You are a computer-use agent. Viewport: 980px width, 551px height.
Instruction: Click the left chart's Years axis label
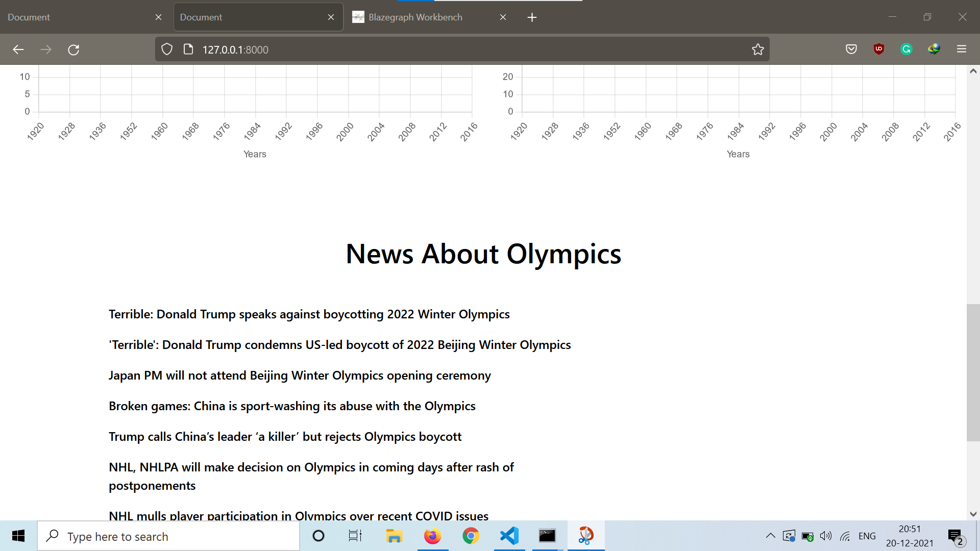click(x=255, y=154)
